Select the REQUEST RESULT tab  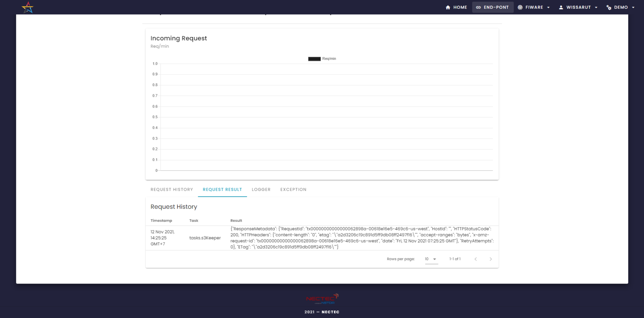[x=223, y=190]
